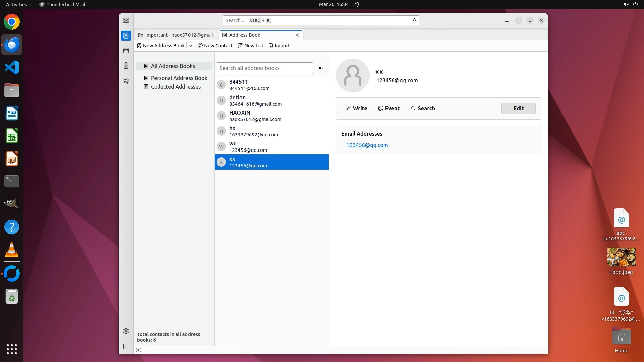Select Personal Address Book in the list
Screen dimensions: 644x362
tap(179, 78)
